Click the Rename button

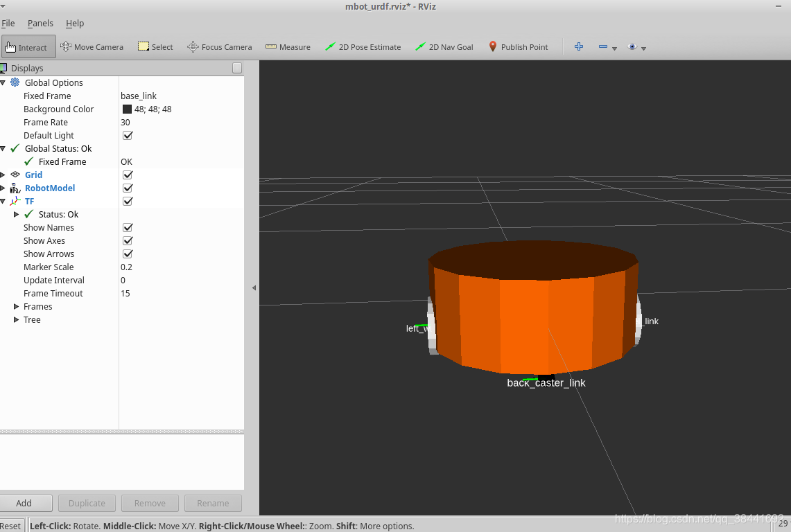213,503
